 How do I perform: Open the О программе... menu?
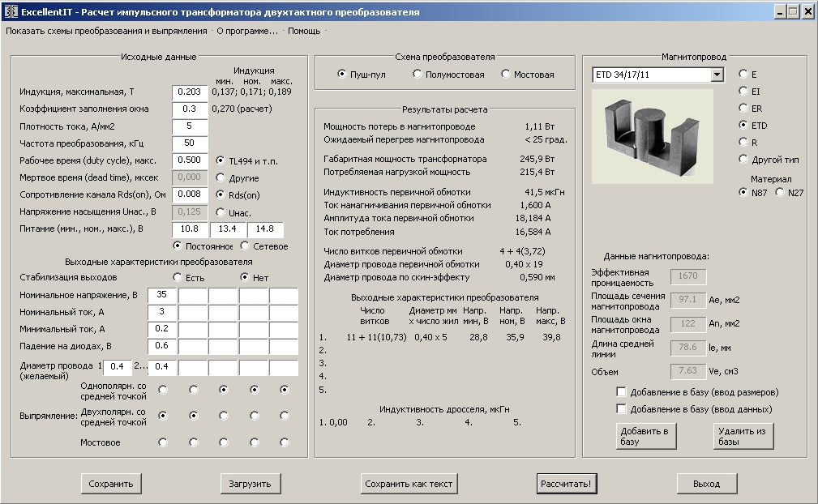pyautogui.click(x=246, y=31)
